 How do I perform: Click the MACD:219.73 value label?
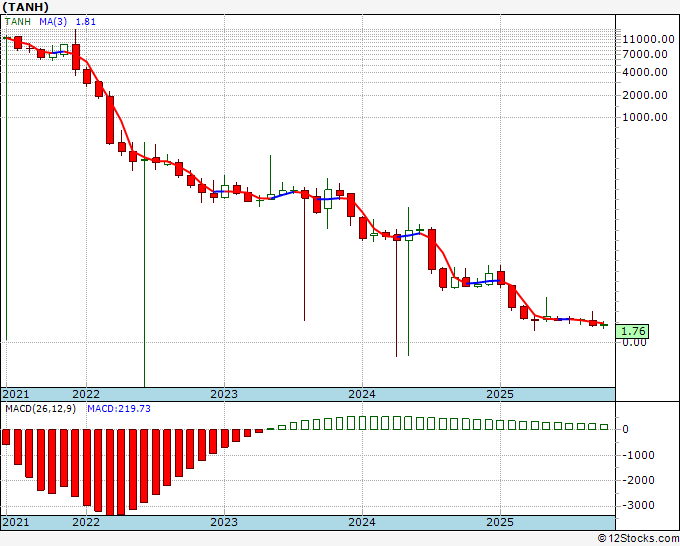(119, 409)
